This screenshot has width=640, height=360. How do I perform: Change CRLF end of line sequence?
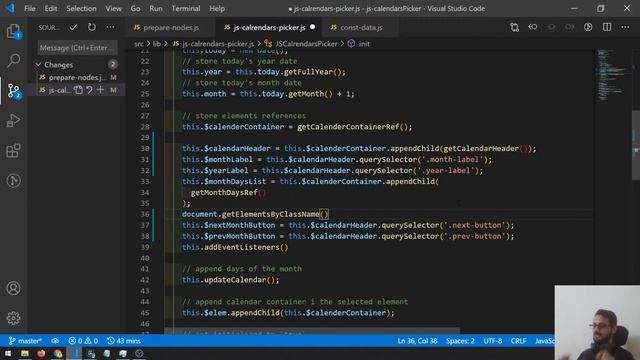pyautogui.click(x=518, y=341)
